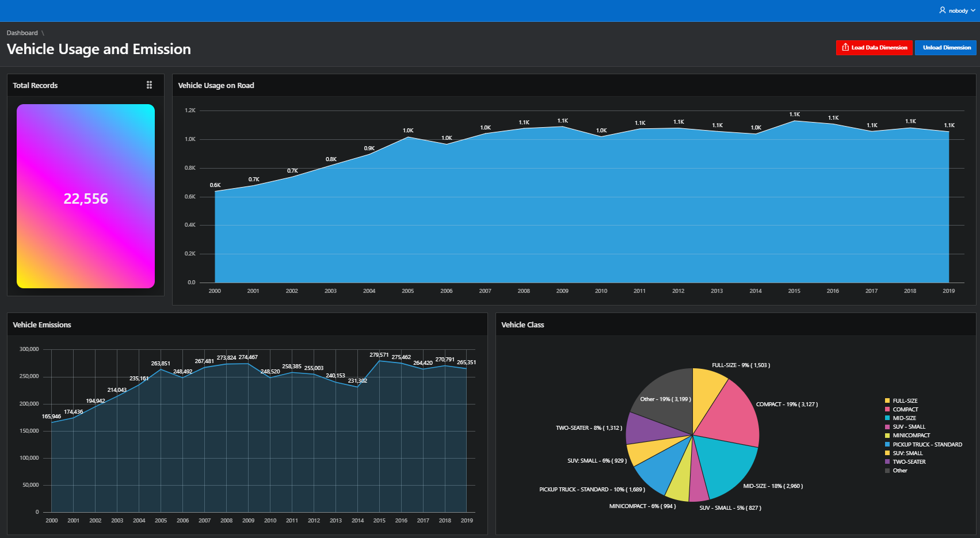
Task: Toggle the Other legend swatch
Action: (x=887, y=471)
